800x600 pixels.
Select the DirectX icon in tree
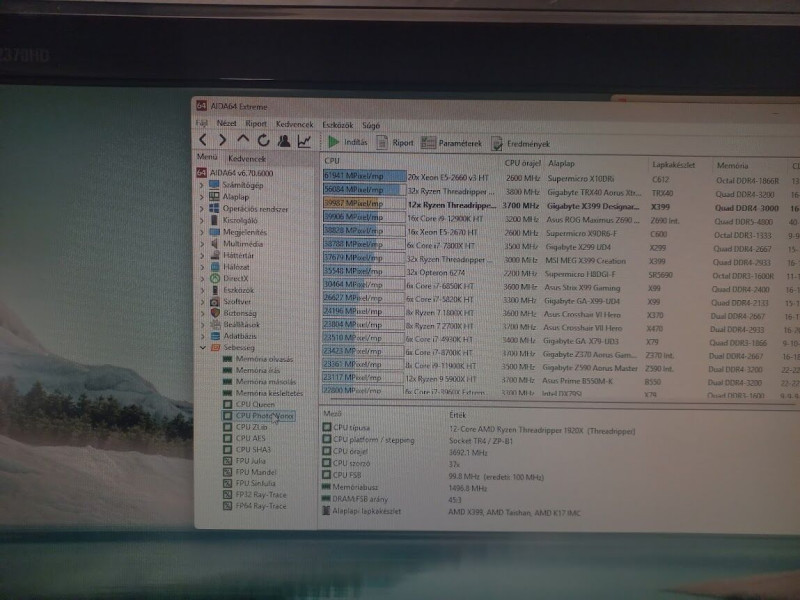(215, 278)
